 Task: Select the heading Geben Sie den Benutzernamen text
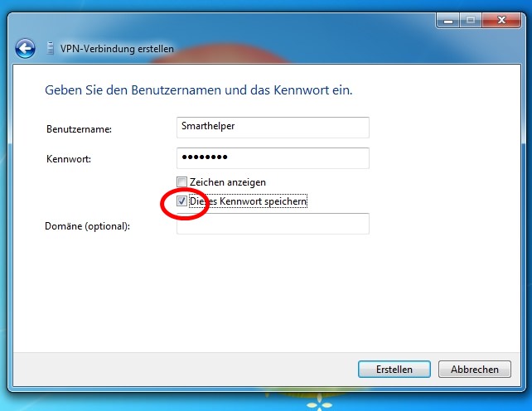(199, 90)
